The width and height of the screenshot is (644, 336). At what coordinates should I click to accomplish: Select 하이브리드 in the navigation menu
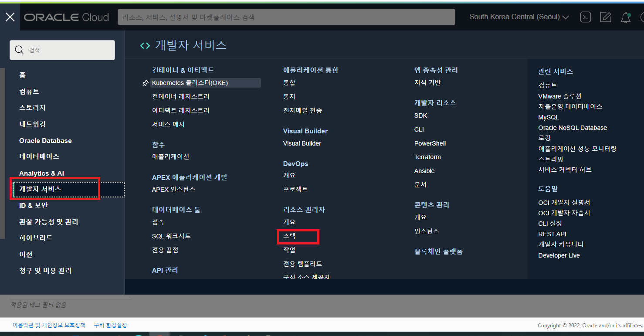(36, 238)
